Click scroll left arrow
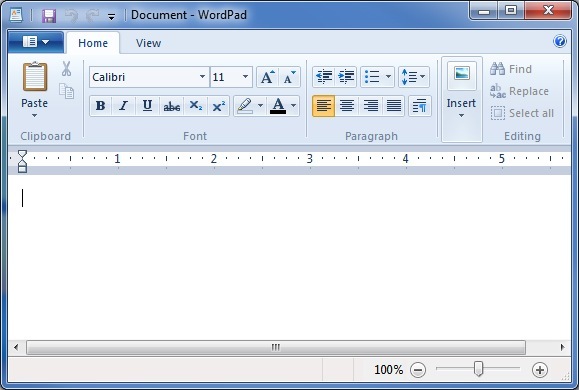The height and width of the screenshot is (390, 579). pos(16,347)
